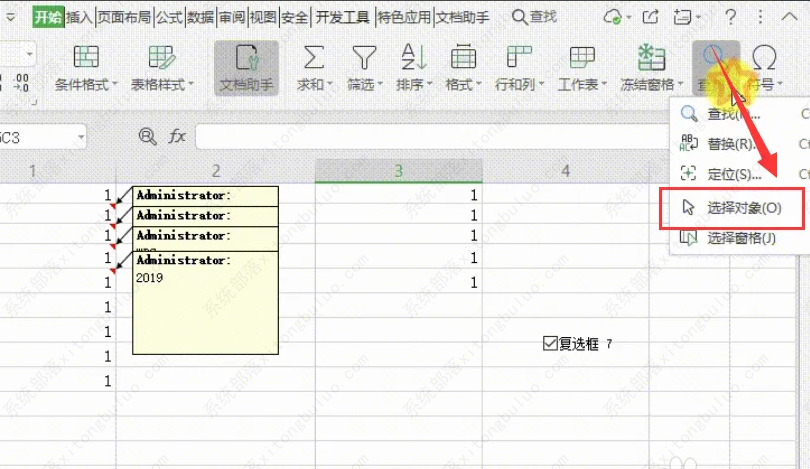Screen dimensions: 810x469
Task: Expand the 格式 format dropdown
Action: pos(462,85)
